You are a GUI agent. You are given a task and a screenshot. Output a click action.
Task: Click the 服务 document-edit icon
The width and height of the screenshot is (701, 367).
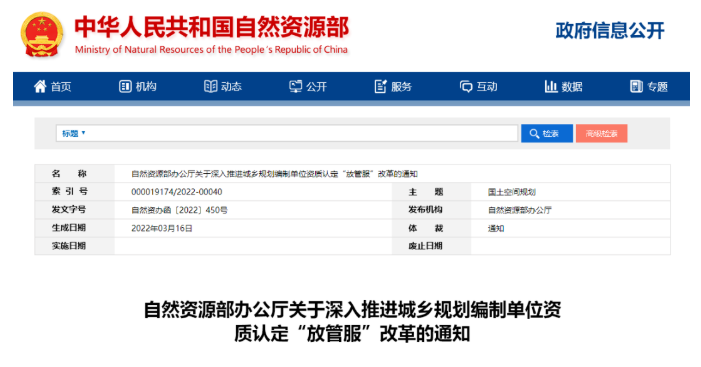coord(380,86)
